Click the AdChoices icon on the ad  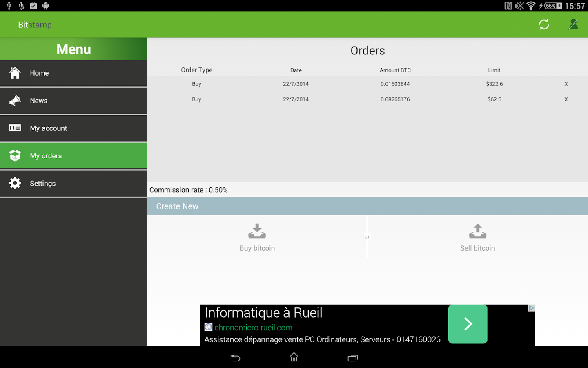531,308
